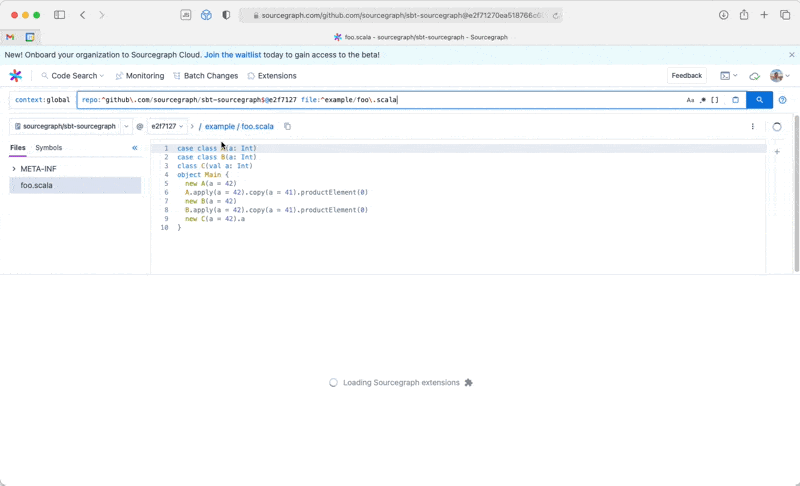Copy file path icon beside foo.scala

click(287, 126)
